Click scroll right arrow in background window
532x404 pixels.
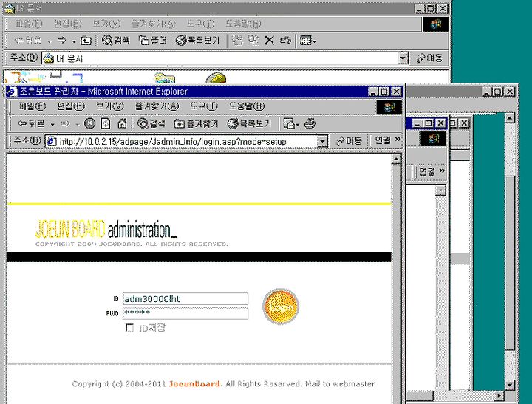tap(499, 396)
